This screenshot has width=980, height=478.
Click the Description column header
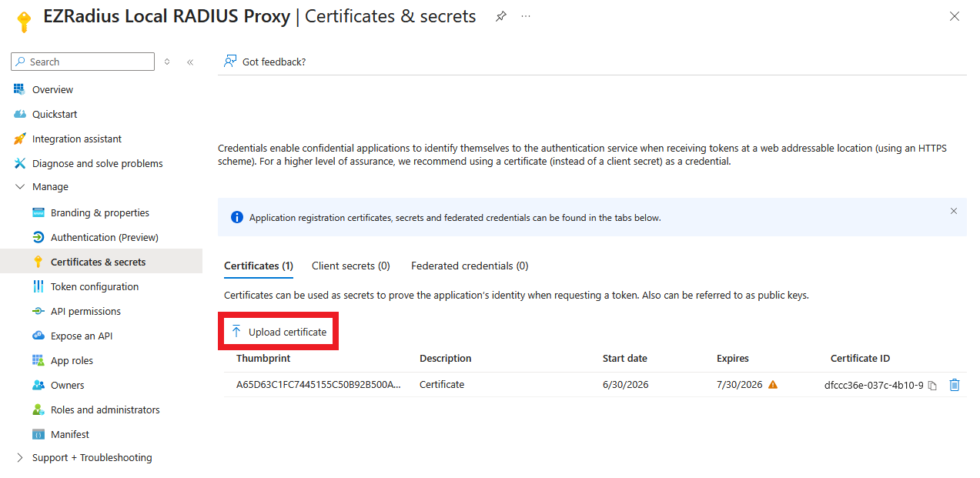446,358
